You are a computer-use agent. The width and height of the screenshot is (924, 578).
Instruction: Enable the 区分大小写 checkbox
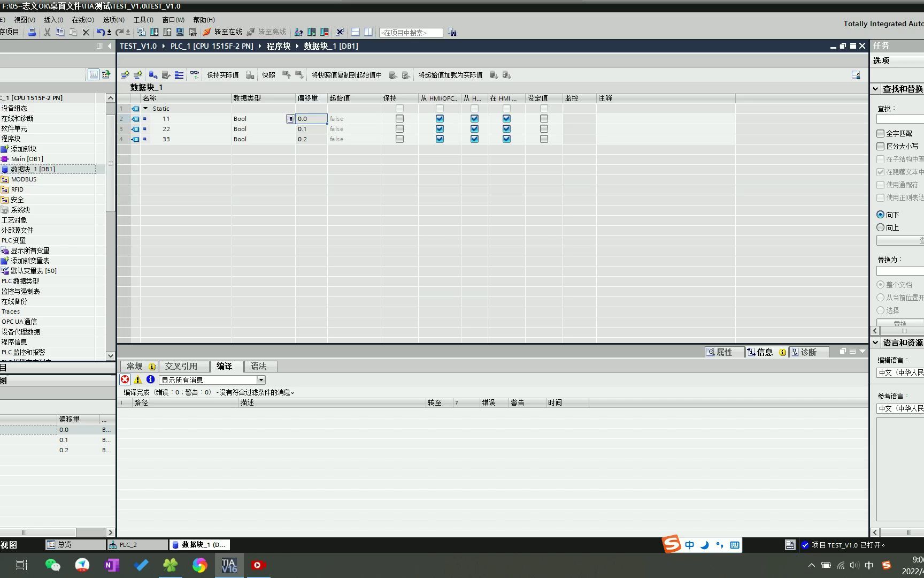(x=880, y=146)
